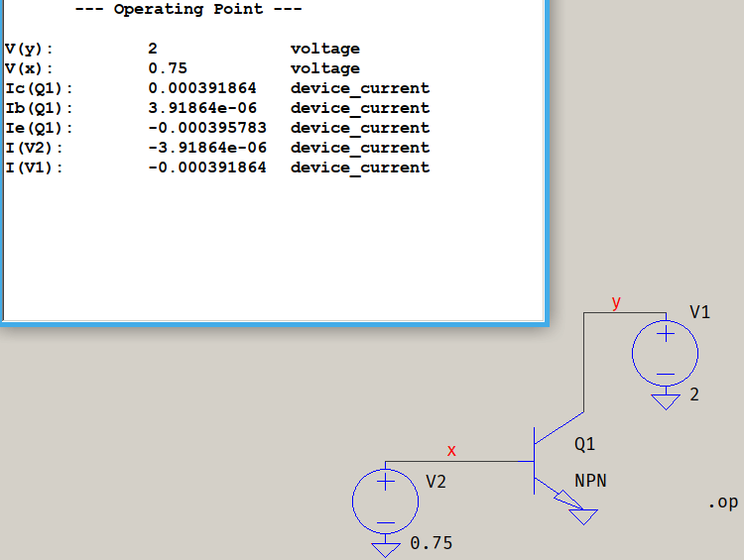Click the Ie(Q1) value -0.000395783
The height and width of the screenshot is (560, 744).
tap(207, 128)
